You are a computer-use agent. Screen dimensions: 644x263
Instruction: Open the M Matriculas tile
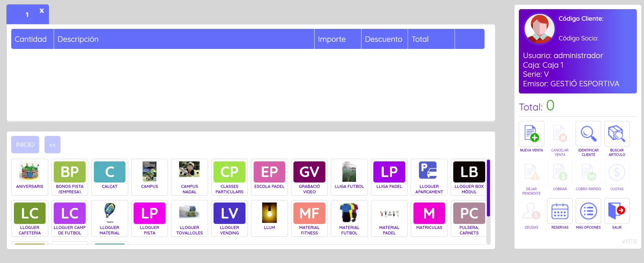point(429,218)
